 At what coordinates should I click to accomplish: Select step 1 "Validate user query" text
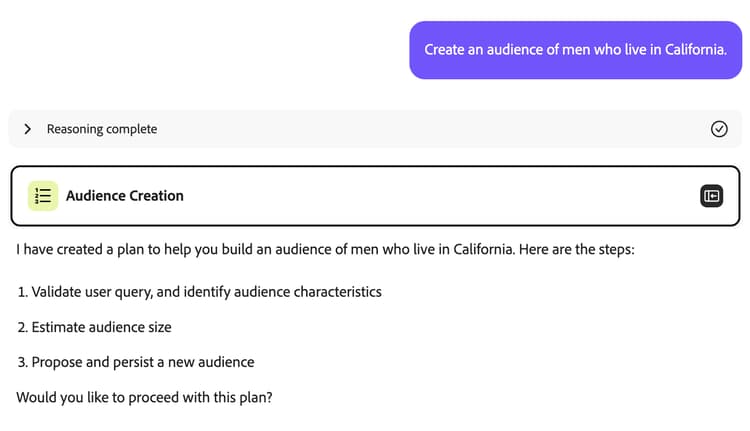point(110,292)
